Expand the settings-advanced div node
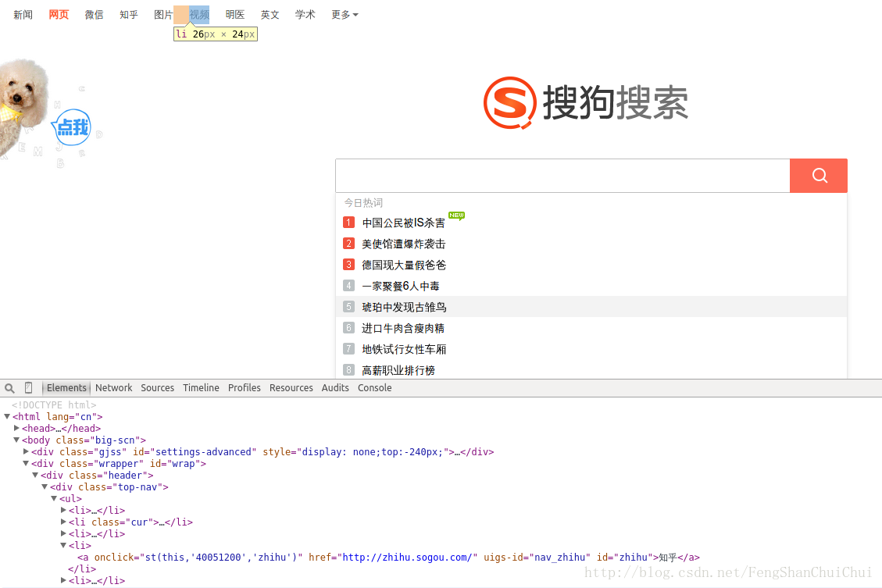This screenshot has width=882, height=588. [26, 451]
